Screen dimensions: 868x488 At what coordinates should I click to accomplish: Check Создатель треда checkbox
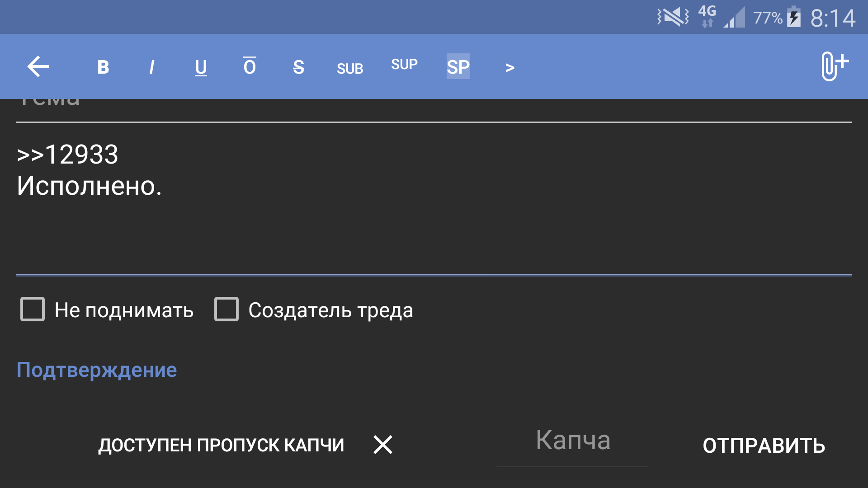click(226, 310)
